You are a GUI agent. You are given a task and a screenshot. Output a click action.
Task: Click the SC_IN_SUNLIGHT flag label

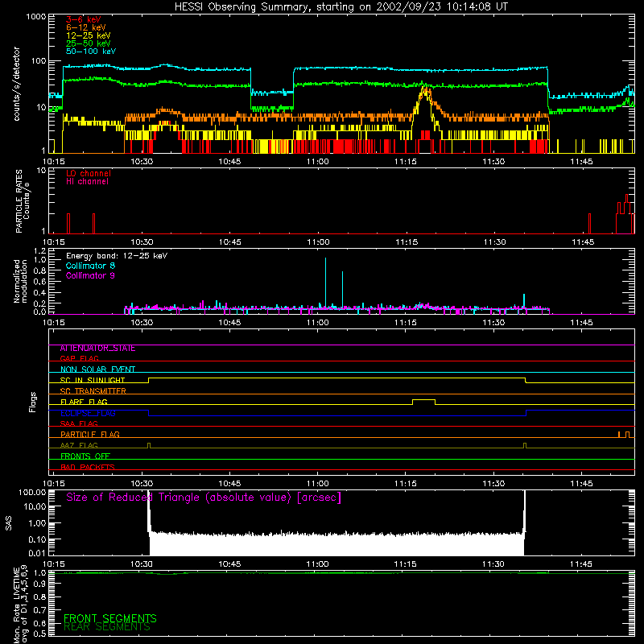pos(93,380)
